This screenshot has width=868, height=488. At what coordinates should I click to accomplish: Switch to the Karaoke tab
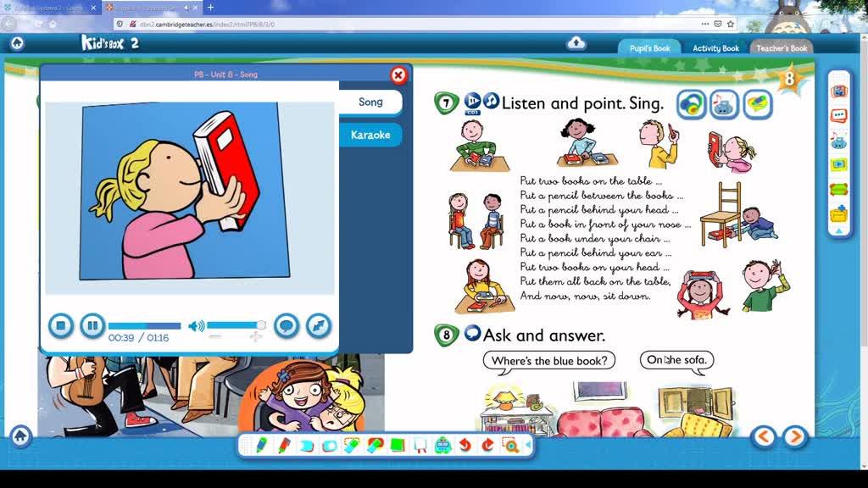click(x=370, y=135)
